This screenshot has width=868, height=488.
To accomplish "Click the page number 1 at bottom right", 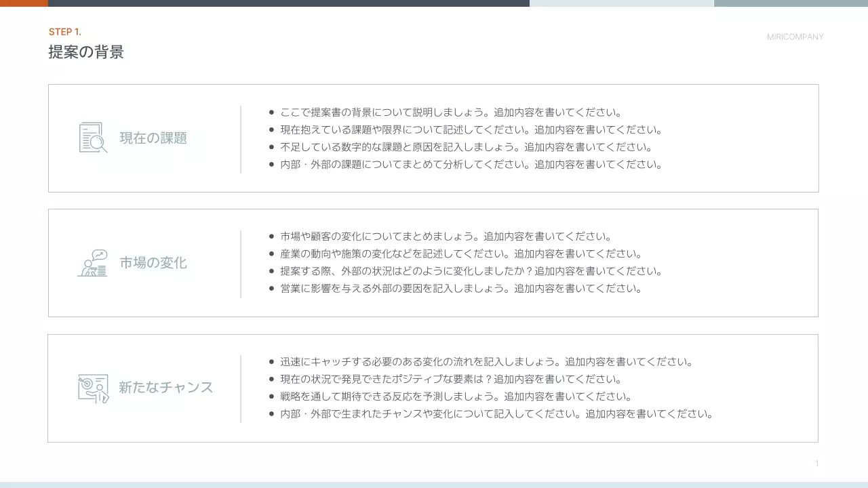I will (x=816, y=462).
